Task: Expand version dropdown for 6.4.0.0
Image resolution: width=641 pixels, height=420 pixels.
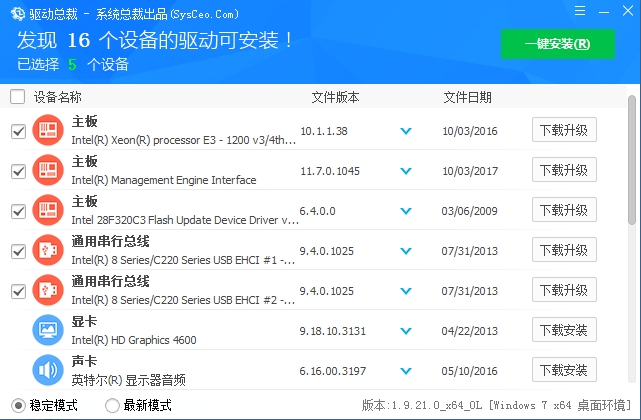Action: coord(406,211)
